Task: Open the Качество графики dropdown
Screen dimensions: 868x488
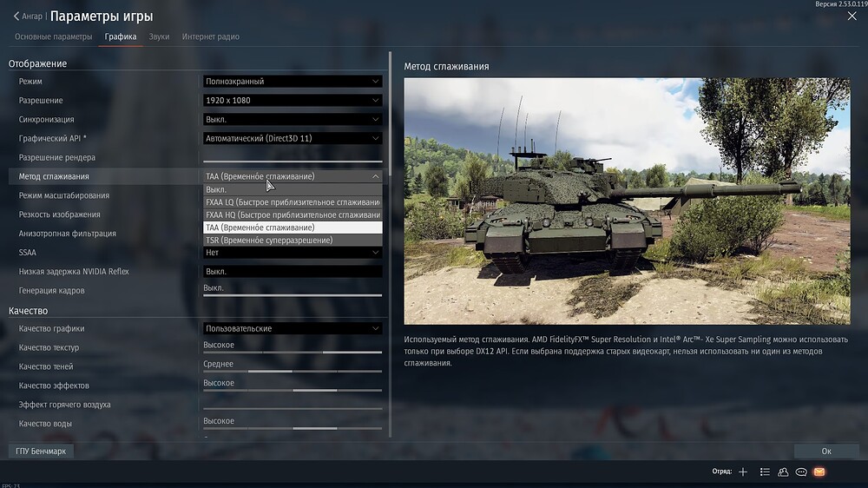Action: 292,329
